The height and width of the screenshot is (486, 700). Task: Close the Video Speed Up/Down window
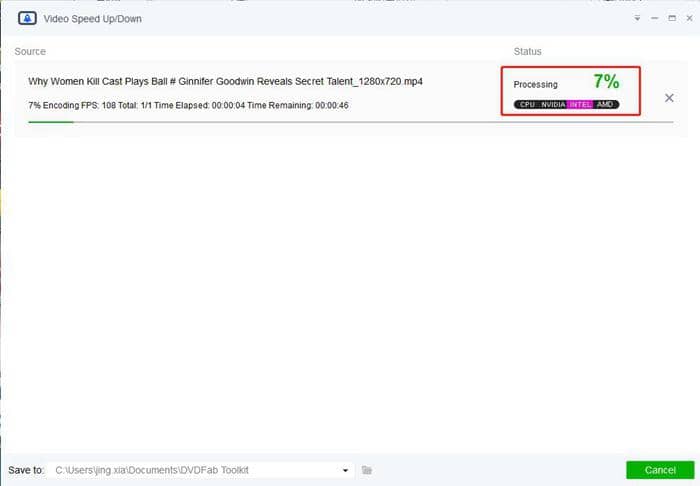pyautogui.click(x=689, y=18)
